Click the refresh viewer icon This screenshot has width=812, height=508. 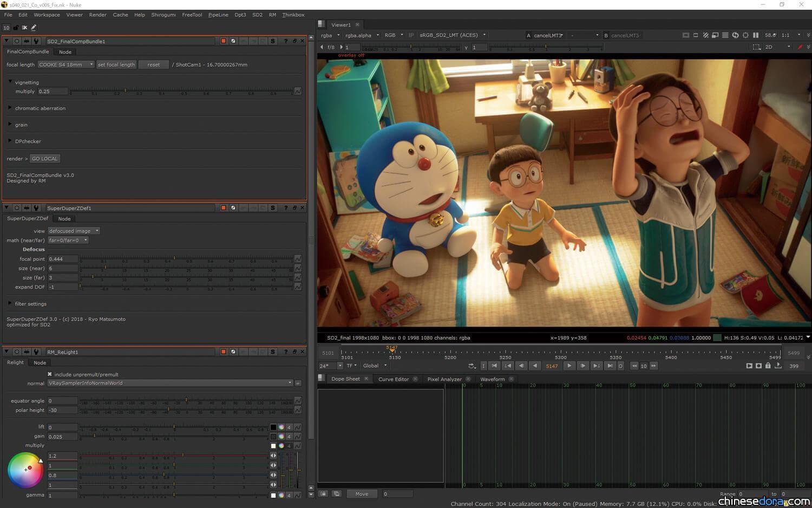pyautogui.click(x=735, y=35)
